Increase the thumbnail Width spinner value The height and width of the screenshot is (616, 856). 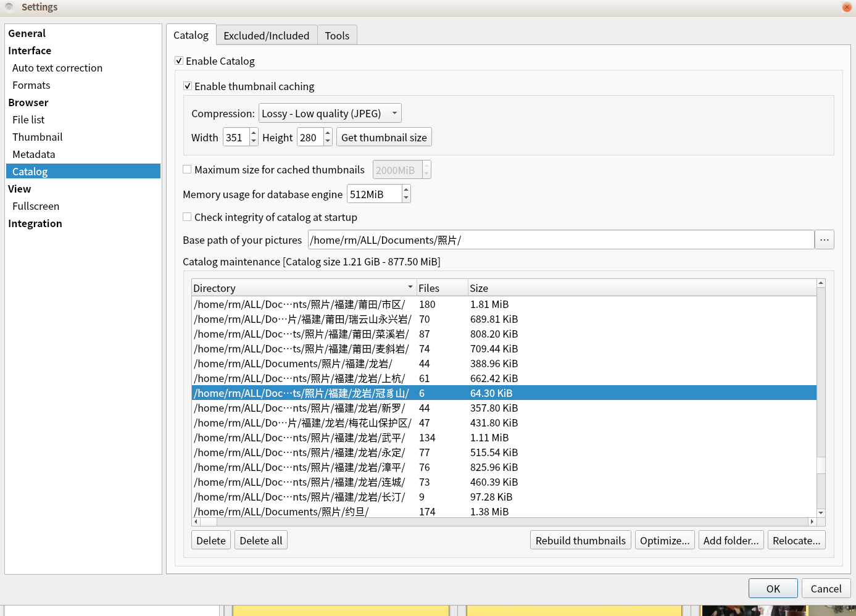[253, 133]
